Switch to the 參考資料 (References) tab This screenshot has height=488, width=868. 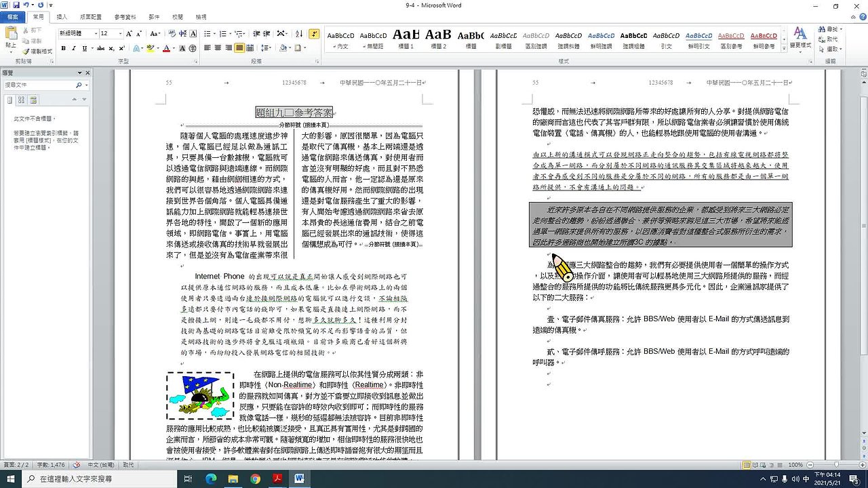pyautogui.click(x=125, y=16)
